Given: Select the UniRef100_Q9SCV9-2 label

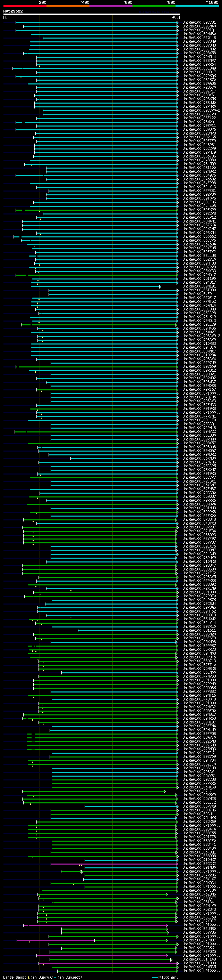Looking at the screenshot, I should point(201,336).
